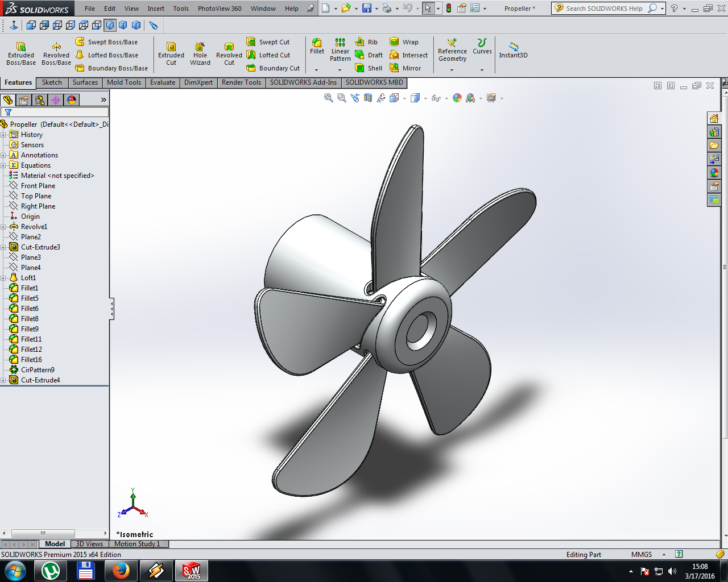Screen dimensions: 728x582
Task: Open the 3D Views tab
Action: (x=89, y=544)
